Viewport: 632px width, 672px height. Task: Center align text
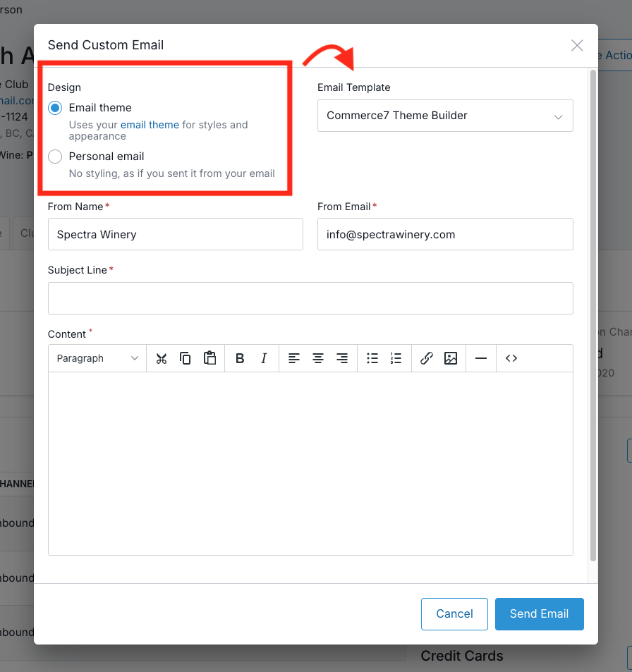[x=317, y=358]
